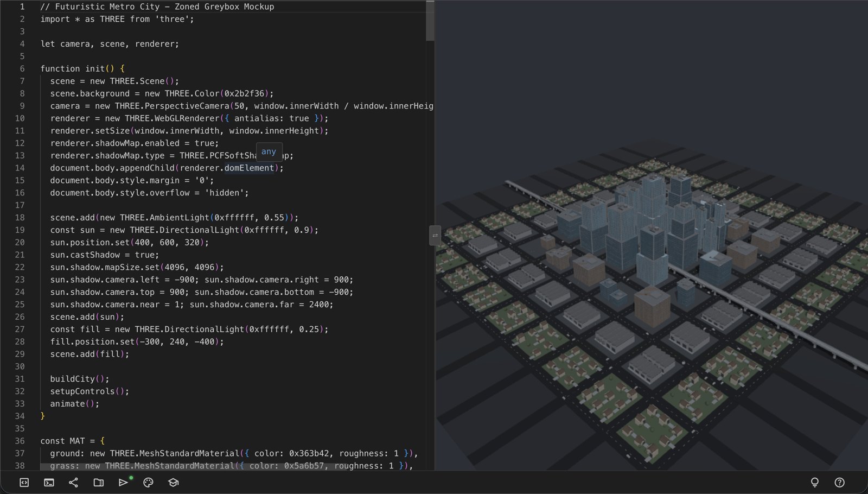868x494 pixels.
Task: Click the code editor vertical scrollbar thumb
Action: [430, 21]
